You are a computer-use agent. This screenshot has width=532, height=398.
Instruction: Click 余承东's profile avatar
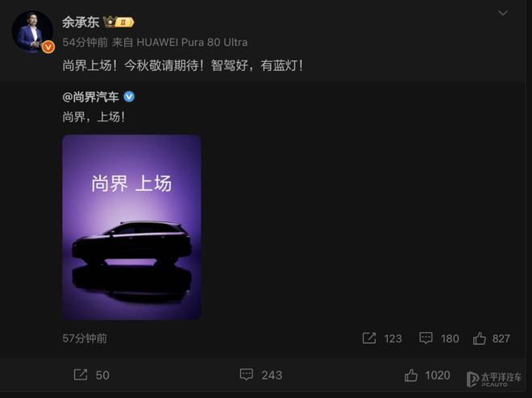click(x=32, y=31)
